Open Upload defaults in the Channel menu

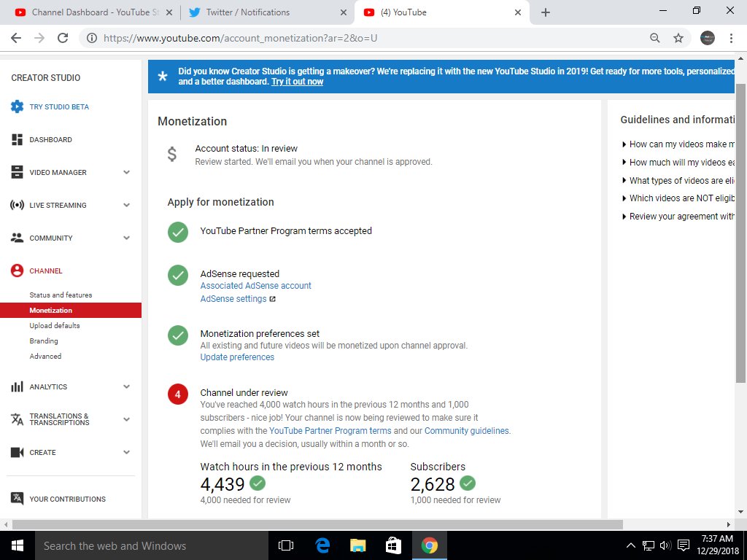pos(55,326)
